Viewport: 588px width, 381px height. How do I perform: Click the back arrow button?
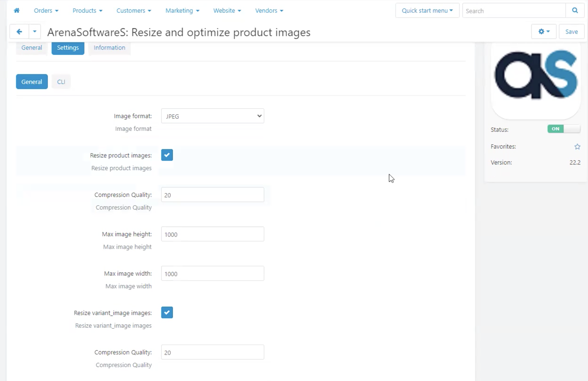click(19, 32)
